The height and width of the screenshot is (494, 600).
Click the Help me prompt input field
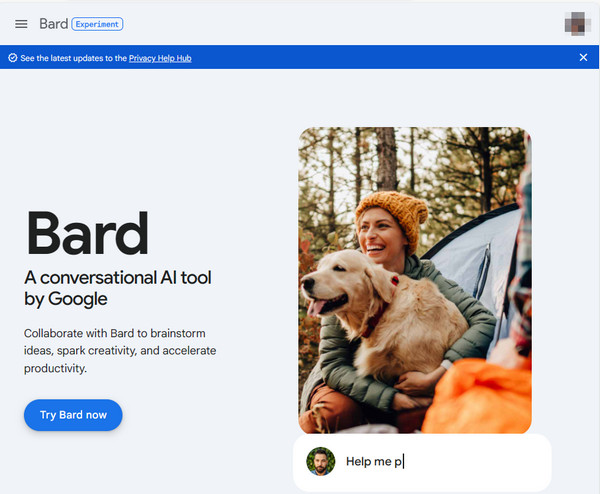[422, 462]
